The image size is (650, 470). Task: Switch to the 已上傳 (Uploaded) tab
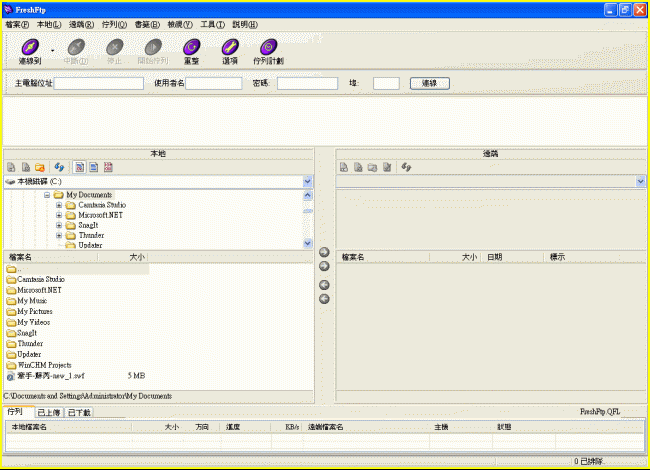point(49,412)
